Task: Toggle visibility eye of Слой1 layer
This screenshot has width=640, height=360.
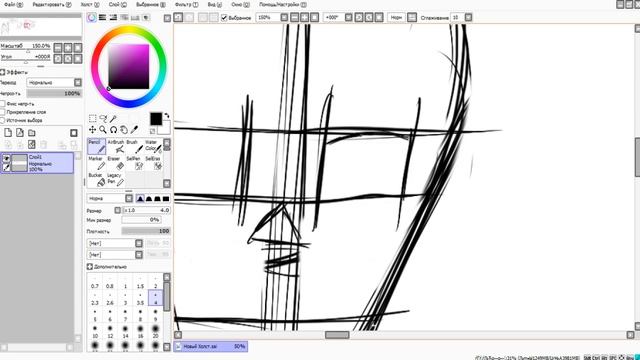Action: [6, 158]
